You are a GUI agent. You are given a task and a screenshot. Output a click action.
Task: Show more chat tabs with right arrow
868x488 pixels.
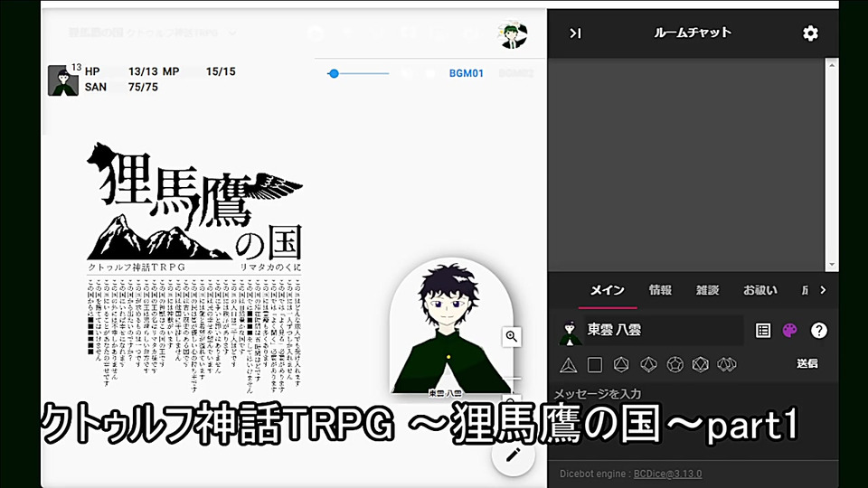tap(823, 290)
